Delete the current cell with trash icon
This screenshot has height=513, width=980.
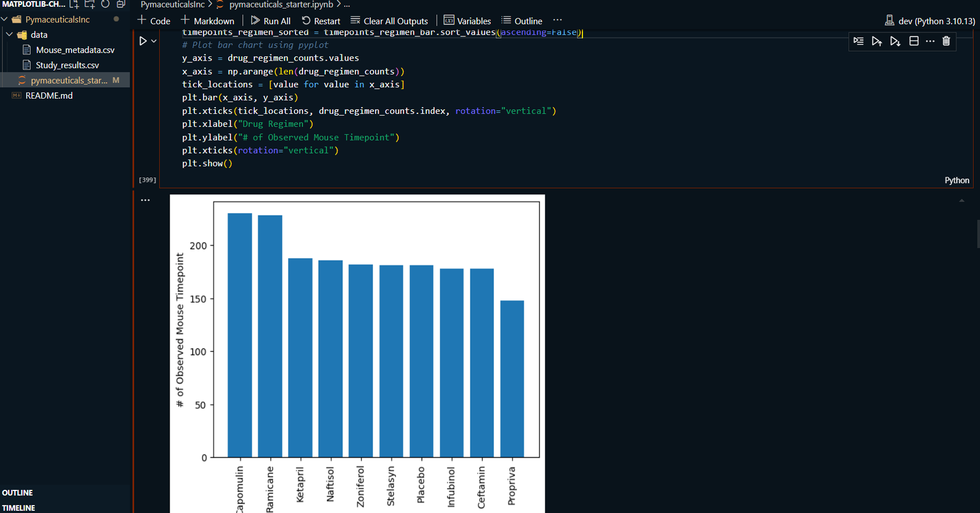(x=946, y=41)
